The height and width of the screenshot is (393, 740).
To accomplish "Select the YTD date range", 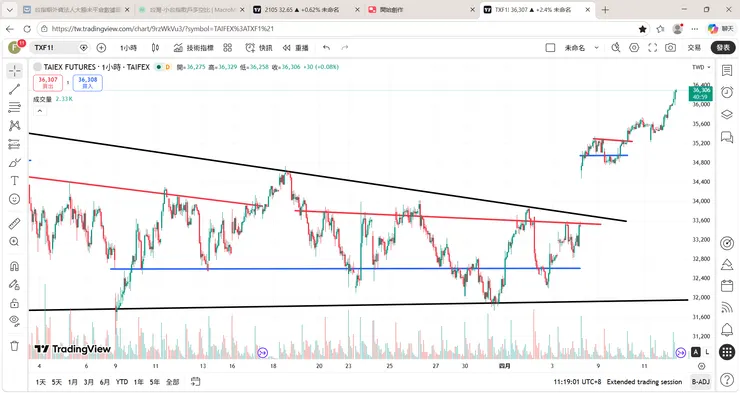I will point(122,382).
